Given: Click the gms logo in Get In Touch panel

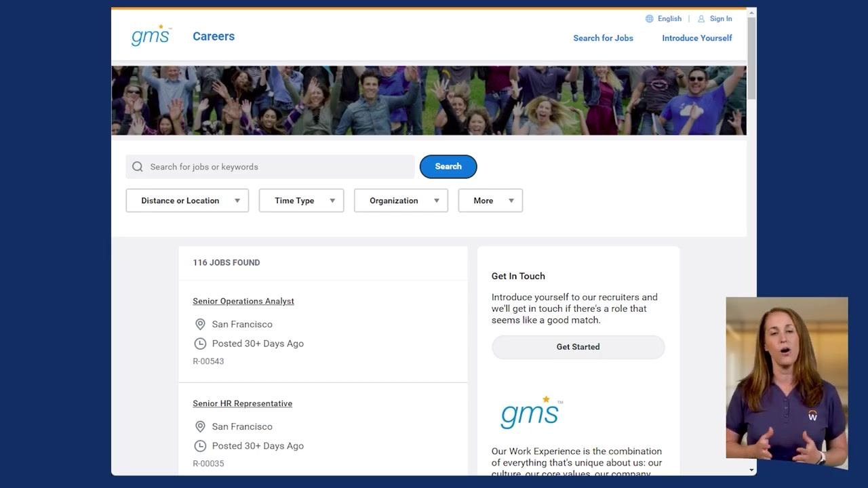Looking at the screenshot, I should tap(532, 412).
